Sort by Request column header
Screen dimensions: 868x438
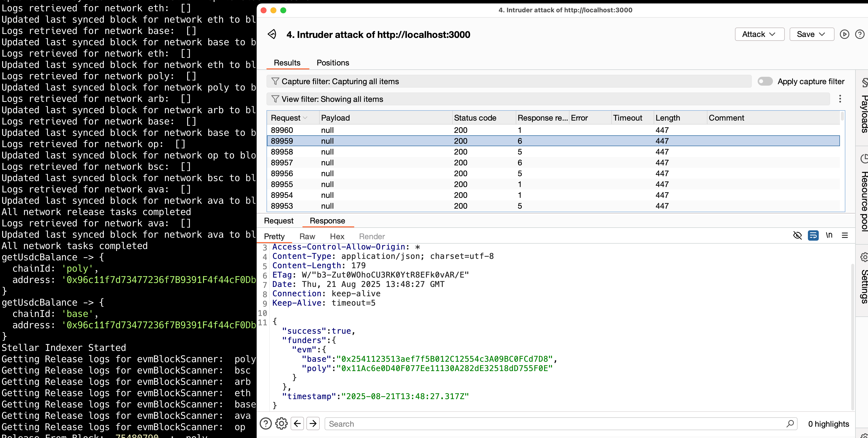coord(292,118)
